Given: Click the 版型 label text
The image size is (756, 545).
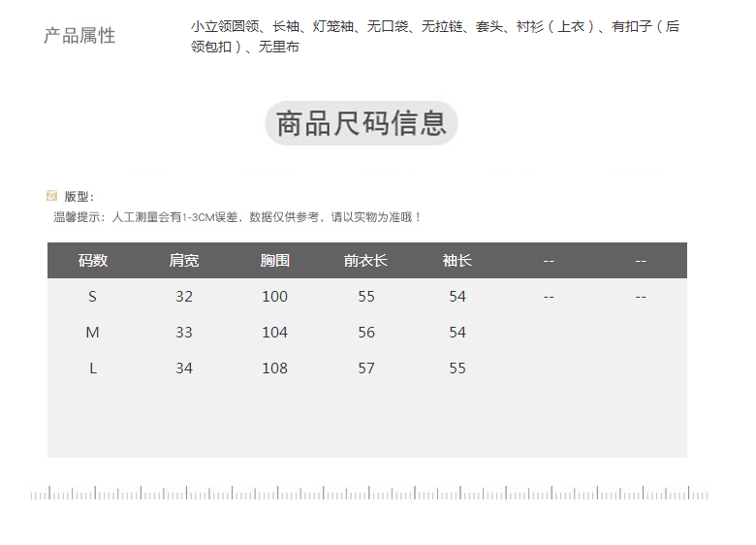Looking at the screenshot, I should (79, 197).
